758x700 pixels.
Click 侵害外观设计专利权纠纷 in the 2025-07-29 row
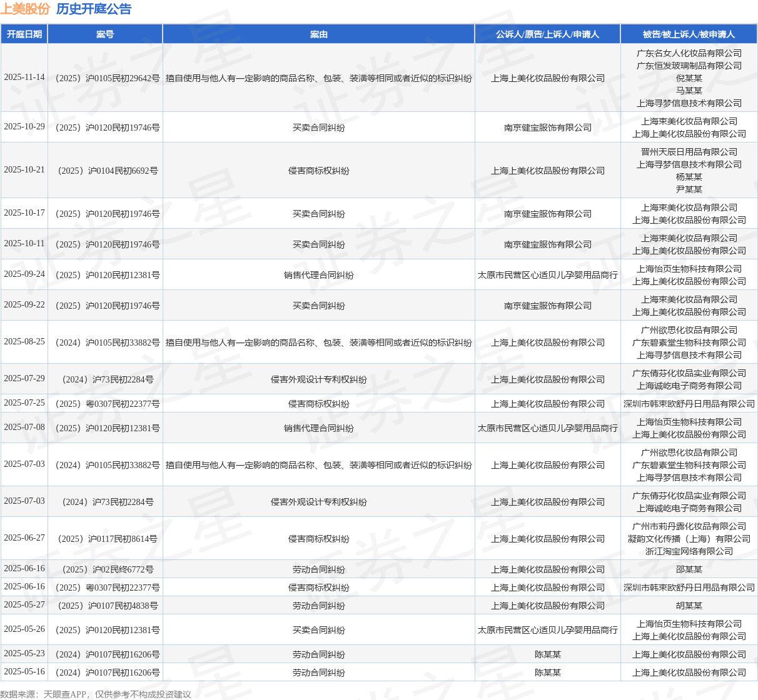319,379
